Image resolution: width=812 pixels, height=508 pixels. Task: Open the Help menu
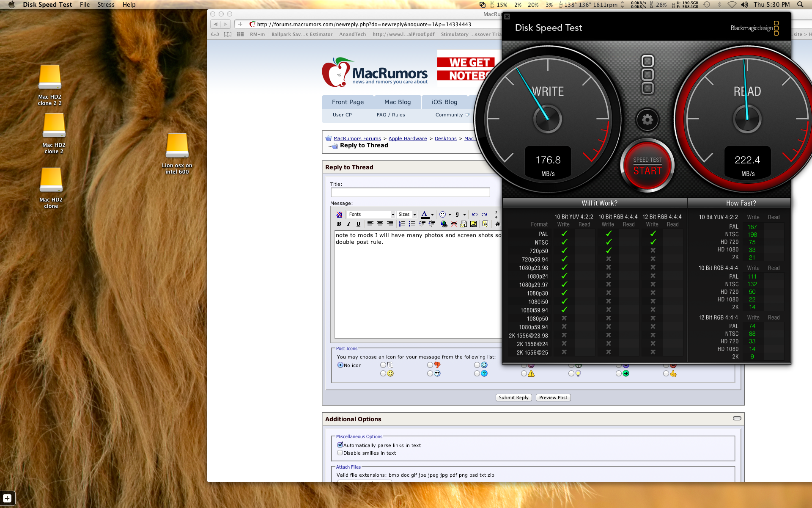click(129, 5)
